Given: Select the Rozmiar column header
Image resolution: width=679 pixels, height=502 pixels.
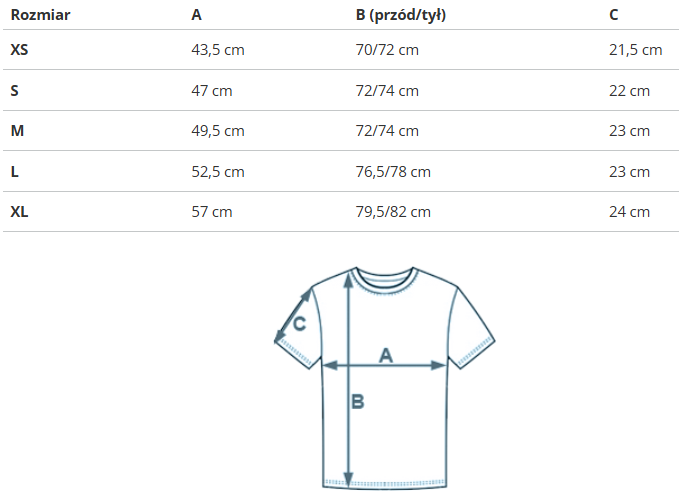Looking at the screenshot, I should pos(39,15).
